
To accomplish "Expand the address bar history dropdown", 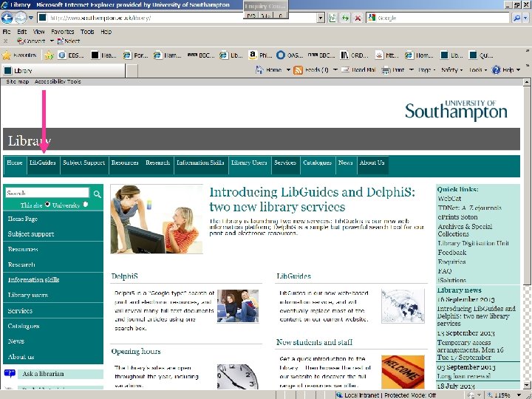I will click(321, 18).
